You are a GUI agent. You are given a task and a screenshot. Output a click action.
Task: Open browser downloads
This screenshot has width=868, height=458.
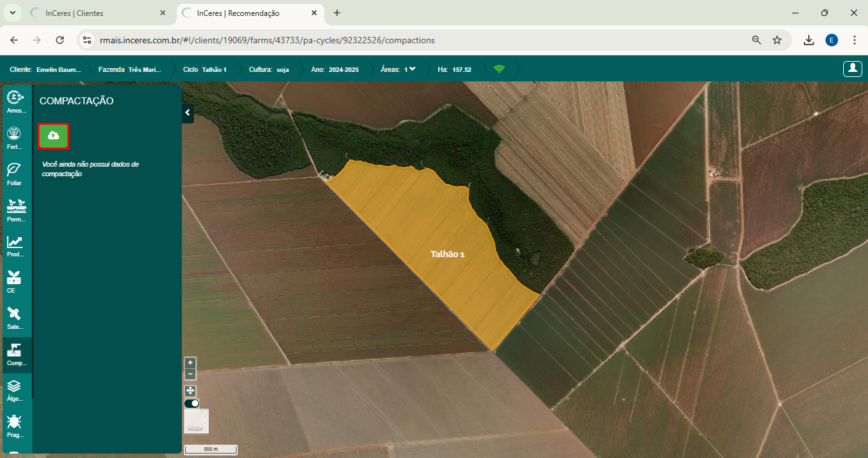tap(809, 40)
